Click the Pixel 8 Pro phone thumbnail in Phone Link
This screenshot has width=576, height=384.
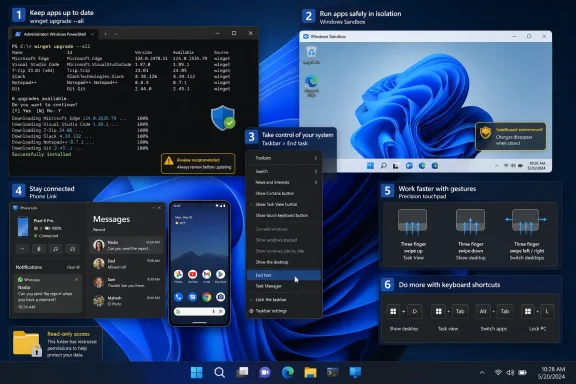tap(23, 227)
